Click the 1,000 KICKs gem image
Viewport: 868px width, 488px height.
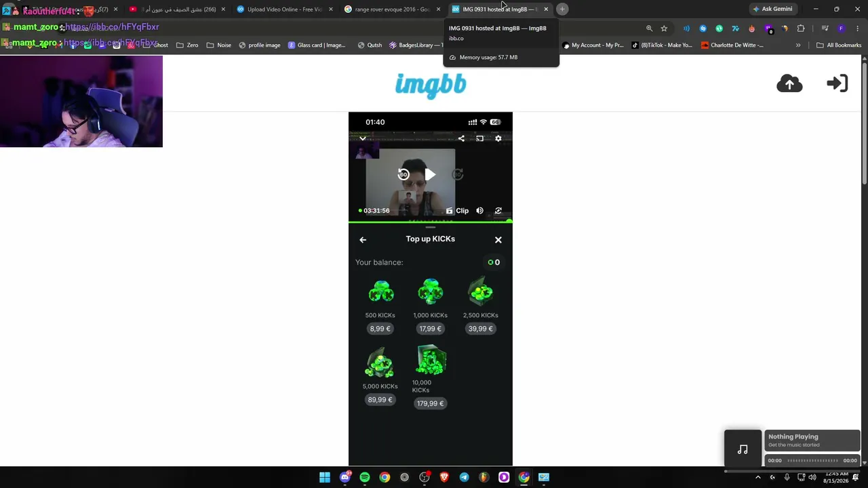[x=431, y=291]
